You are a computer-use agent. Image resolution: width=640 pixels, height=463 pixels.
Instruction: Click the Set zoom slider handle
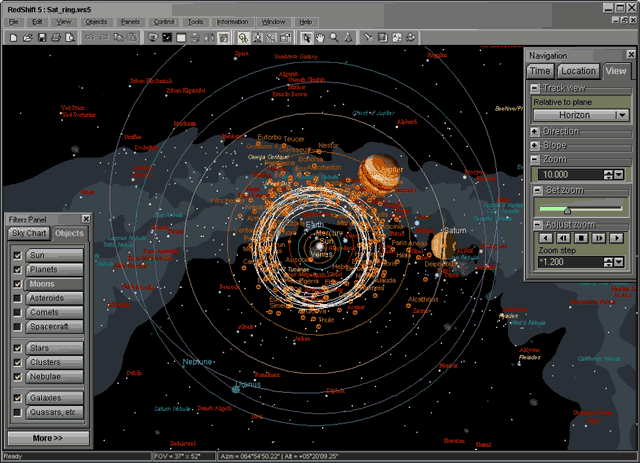click(567, 209)
